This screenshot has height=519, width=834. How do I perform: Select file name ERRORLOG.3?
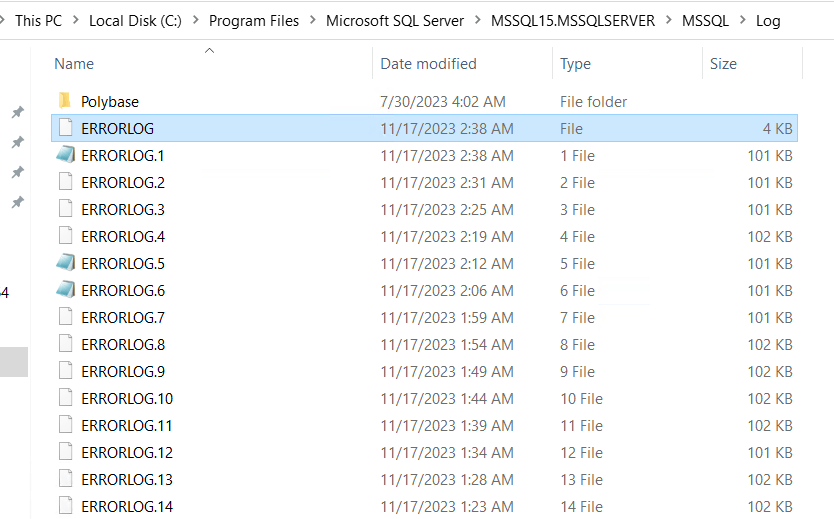123,210
